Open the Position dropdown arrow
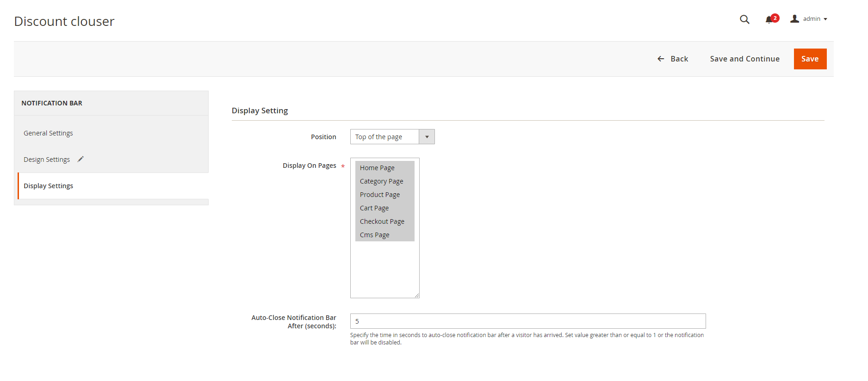 click(x=427, y=137)
